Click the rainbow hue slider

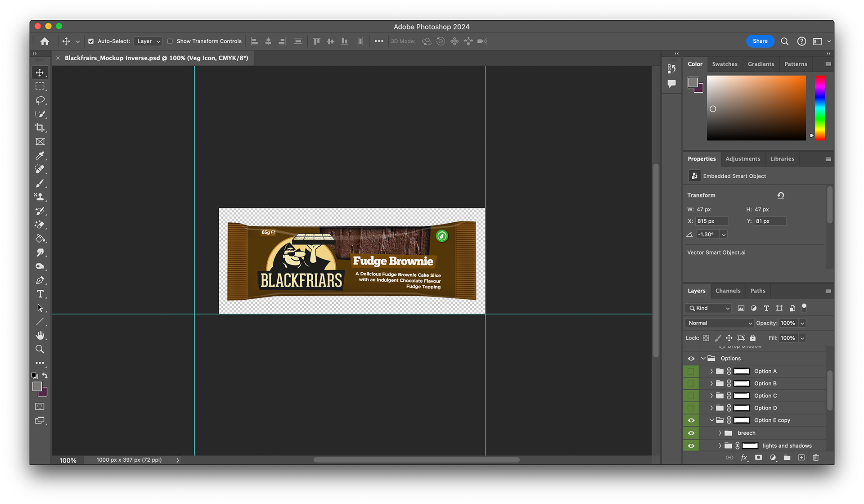820,108
